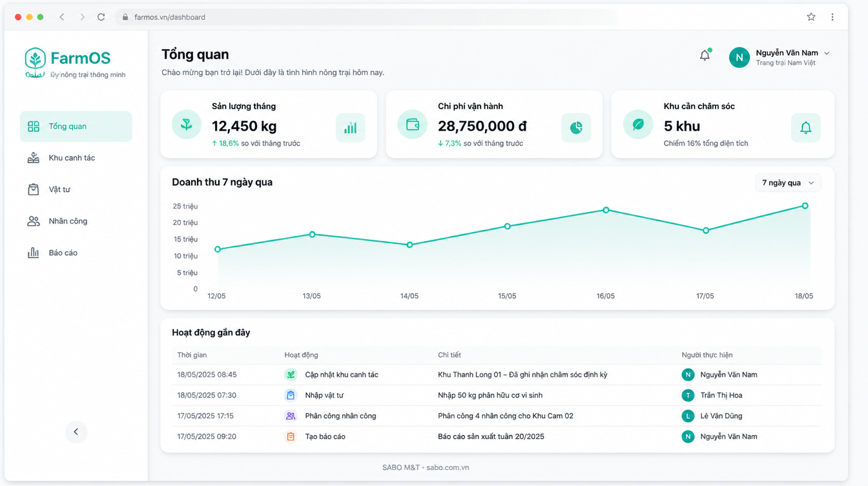Click the 12,450 kg production value
The height and width of the screenshot is (486, 868).
(244, 126)
